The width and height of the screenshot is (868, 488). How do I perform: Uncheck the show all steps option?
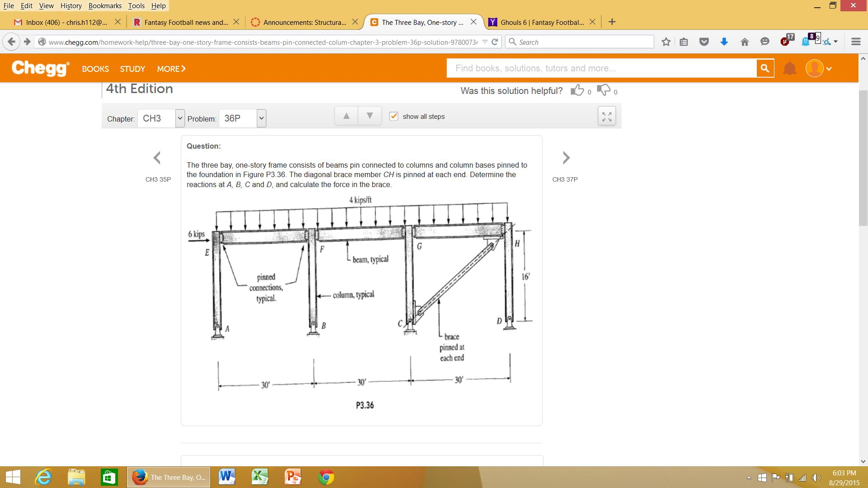coord(393,116)
